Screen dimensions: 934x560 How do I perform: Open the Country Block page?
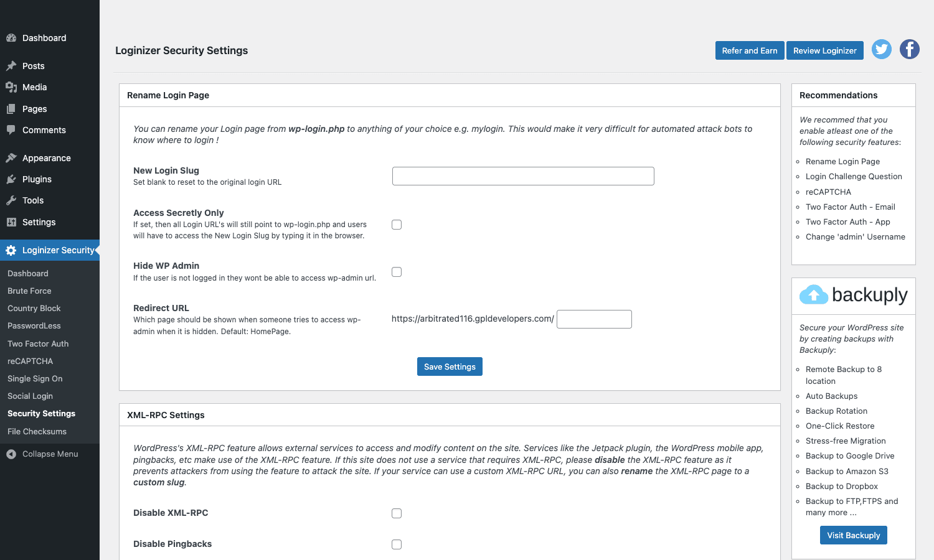click(x=34, y=308)
